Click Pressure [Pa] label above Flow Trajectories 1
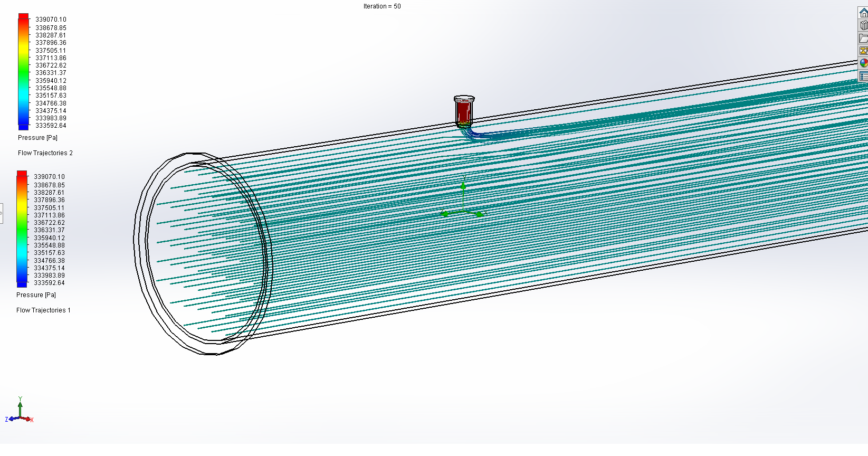This screenshot has height=456, width=868. [x=36, y=295]
